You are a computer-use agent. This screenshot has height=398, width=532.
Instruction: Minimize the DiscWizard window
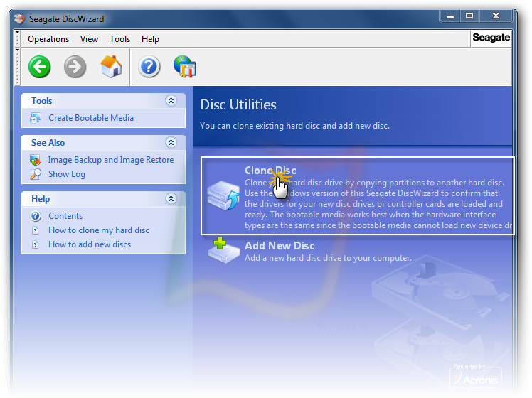click(450, 16)
